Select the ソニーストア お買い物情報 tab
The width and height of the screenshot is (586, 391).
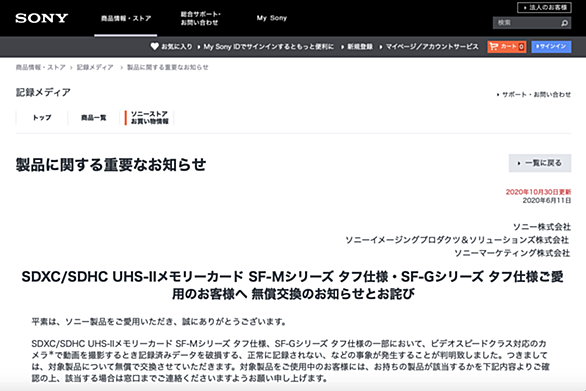pos(149,118)
